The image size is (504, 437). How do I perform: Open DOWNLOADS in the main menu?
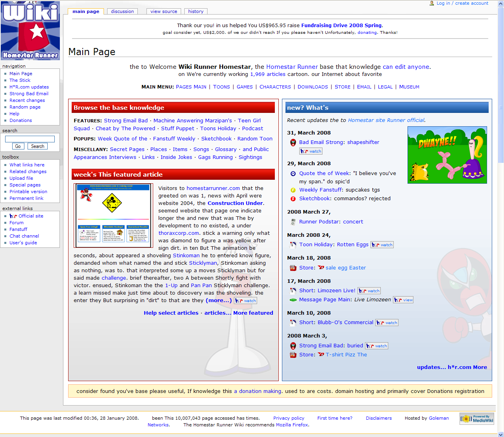tap(313, 87)
